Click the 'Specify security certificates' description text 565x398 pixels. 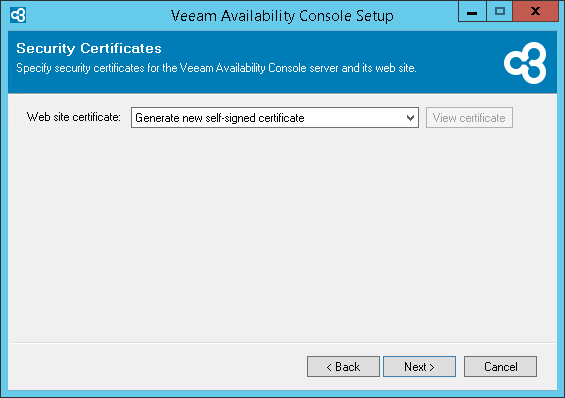tap(216, 68)
